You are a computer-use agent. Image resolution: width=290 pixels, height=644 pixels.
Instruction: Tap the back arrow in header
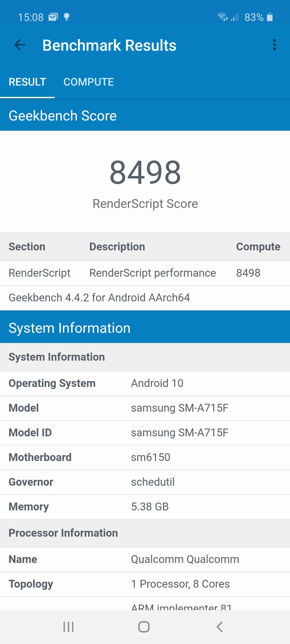pyautogui.click(x=20, y=45)
